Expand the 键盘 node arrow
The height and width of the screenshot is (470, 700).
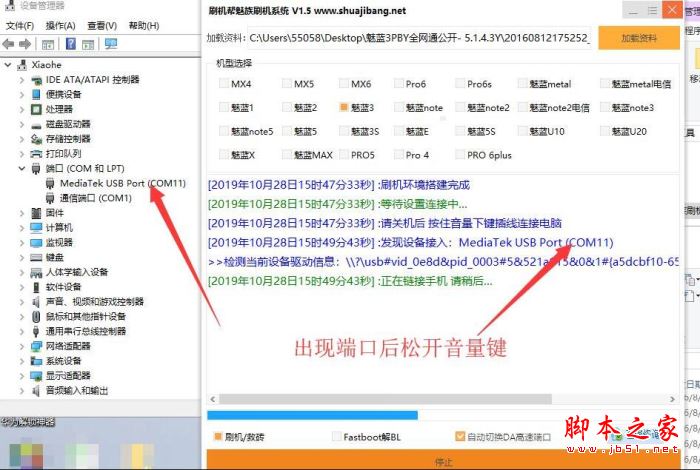21,258
